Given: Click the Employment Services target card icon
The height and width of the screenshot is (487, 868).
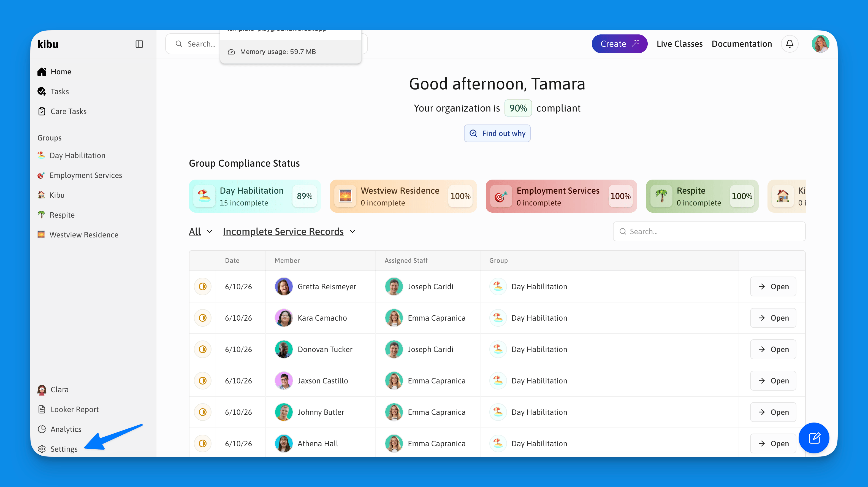Looking at the screenshot, I should tap(501, 196).
